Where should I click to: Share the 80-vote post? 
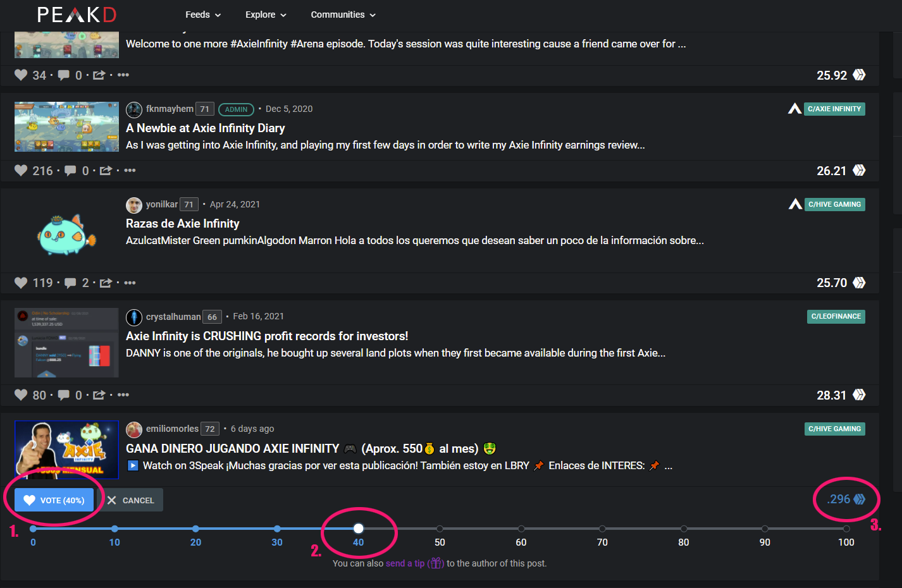[x=99, y=395]
